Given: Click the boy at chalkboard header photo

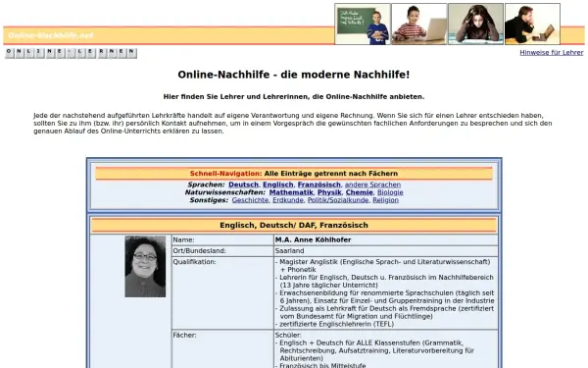Looking at the screenshot, I should click(x=363, y=24).
